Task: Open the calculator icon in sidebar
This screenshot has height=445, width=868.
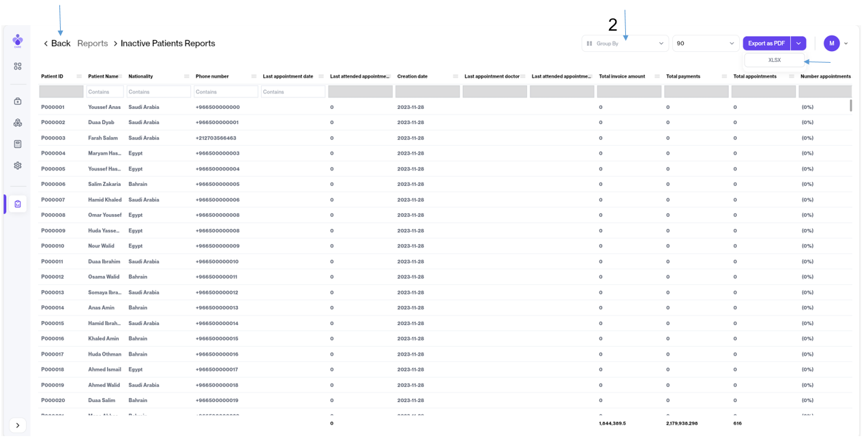Action: tap(18, 144)
